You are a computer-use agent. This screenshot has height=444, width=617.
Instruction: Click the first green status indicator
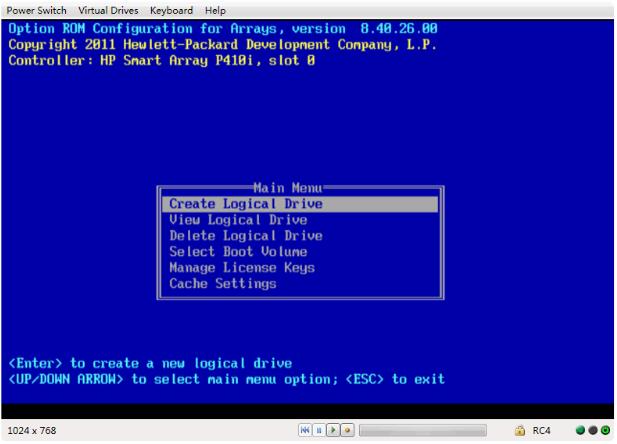pyautogui.click(x=580, y=430)
